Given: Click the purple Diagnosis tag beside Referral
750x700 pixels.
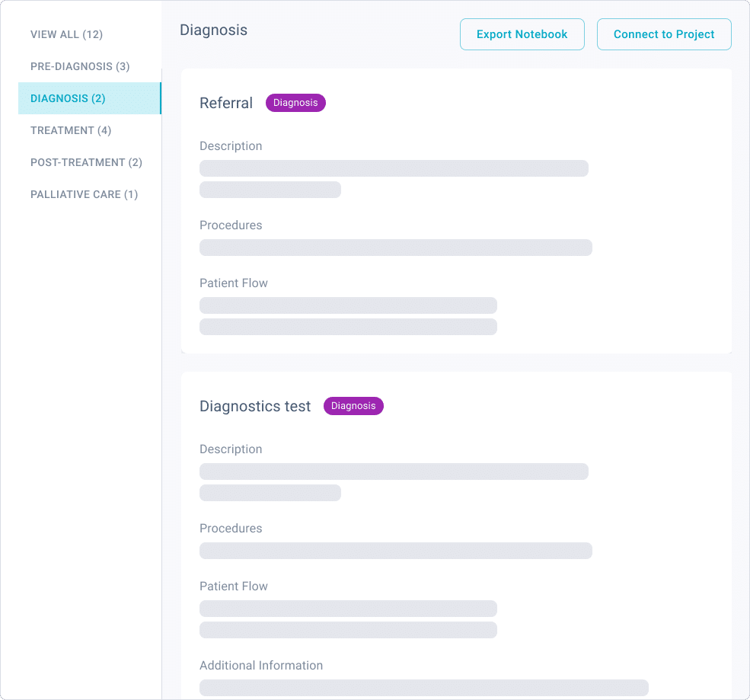Looking at the screenshot, I should 295,103.
